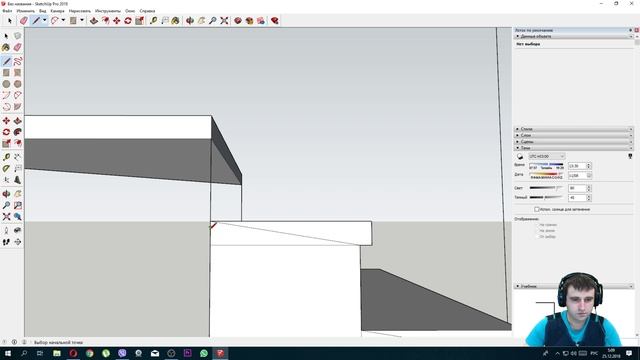The height and width of the screenshot is (360, 640).
Task: Expand the 'Стили' panel
Action: point(573,129)
